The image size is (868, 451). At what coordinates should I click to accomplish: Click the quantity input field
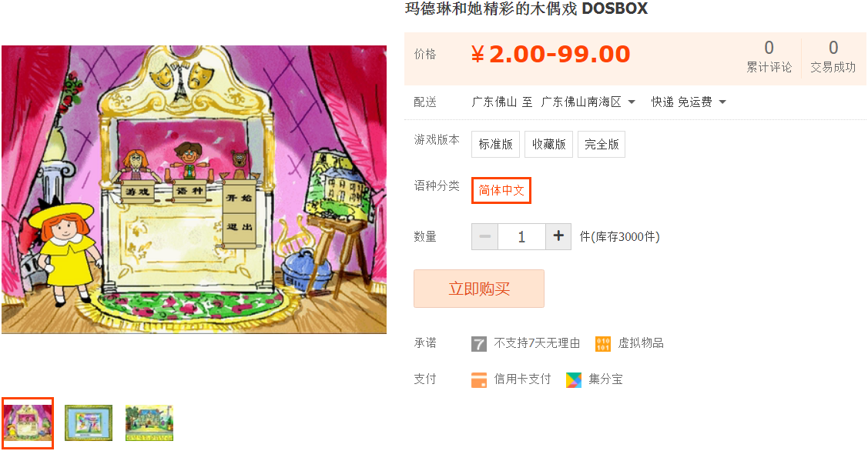click(521, 236)
